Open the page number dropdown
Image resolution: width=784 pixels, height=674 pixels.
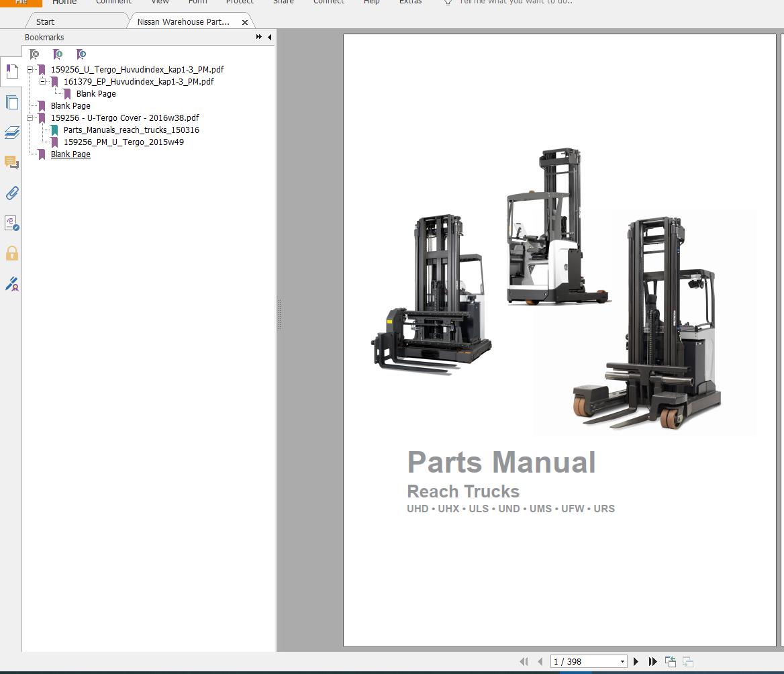[x=622, y=662]
